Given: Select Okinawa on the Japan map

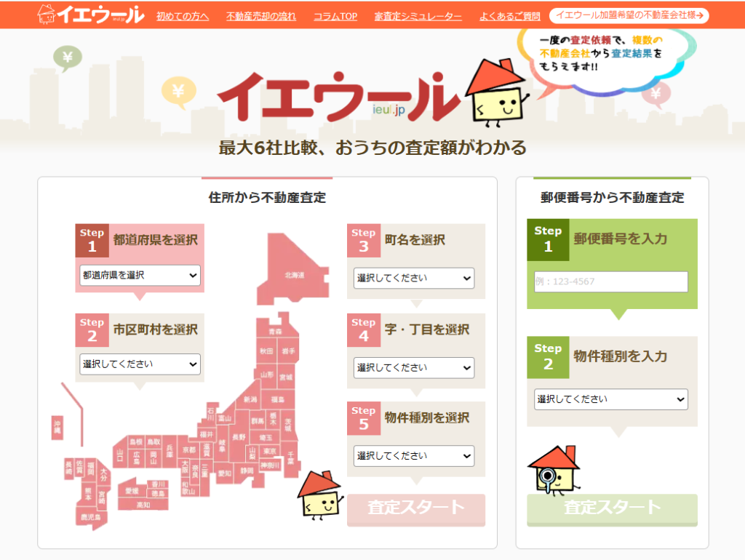Looking at the screenshot, I should click(x=57, y=429).
